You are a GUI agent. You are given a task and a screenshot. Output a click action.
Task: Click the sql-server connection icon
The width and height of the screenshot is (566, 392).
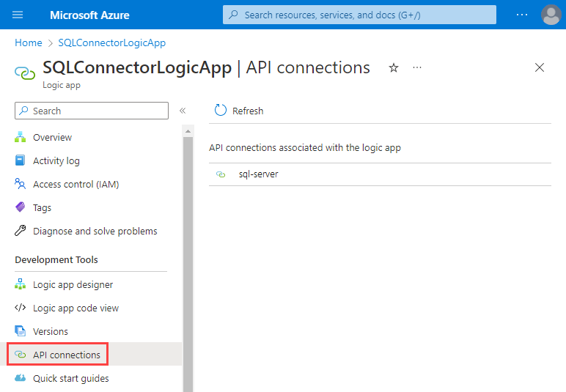pyautogui.click(x=221, y=174)
